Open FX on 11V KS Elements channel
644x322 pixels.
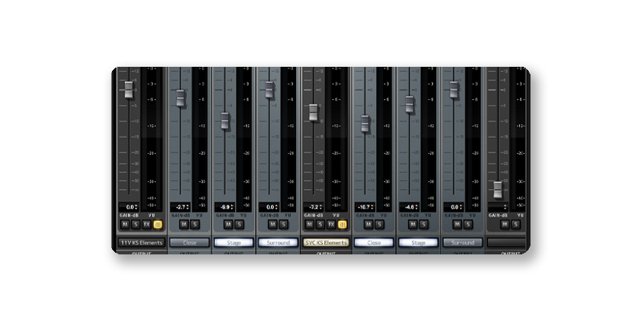coord(147,225)
